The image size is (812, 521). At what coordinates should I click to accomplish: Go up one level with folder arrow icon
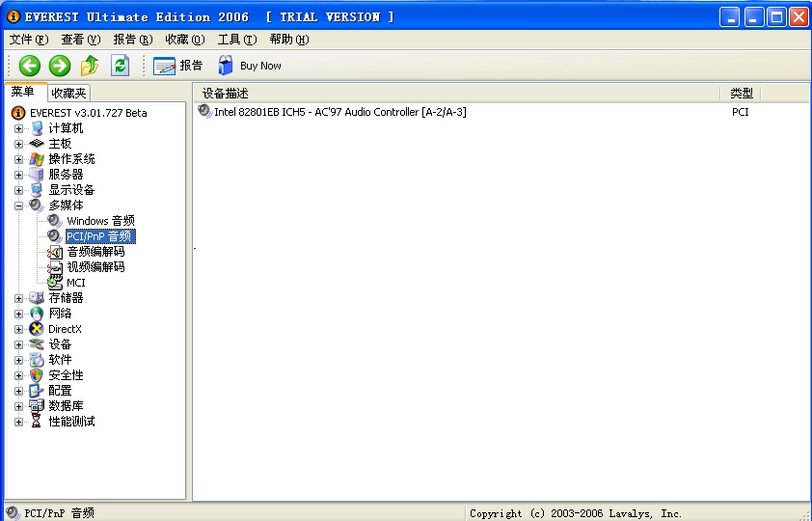[x=90, y=66]
